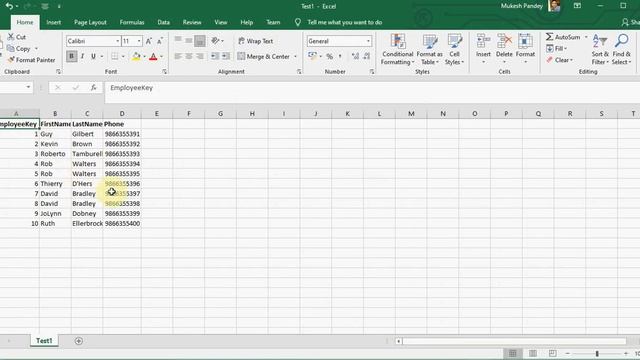640x360 pixels.
Task: Align text left
Action: (178, 56)
